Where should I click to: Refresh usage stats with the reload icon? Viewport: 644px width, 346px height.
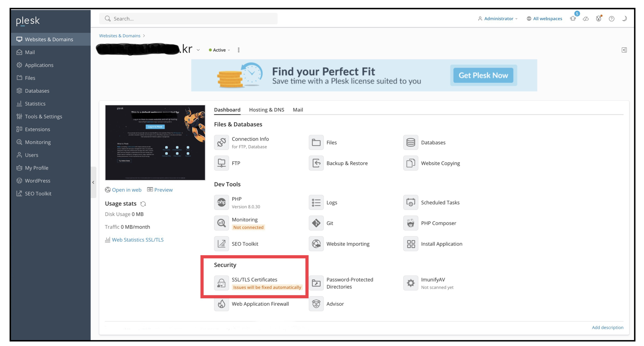click(x=143, y=204)
